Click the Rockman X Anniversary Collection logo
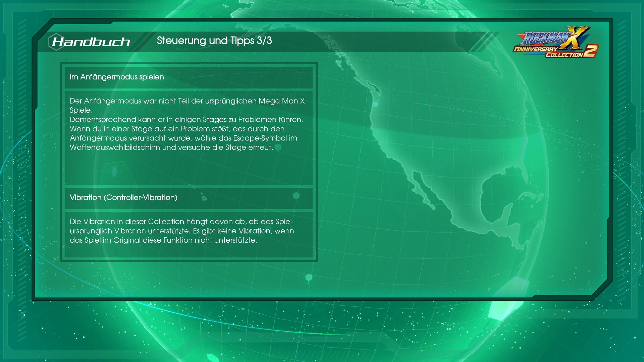Image resolution: width=644 pixels, height=362 pixels. 556,43
